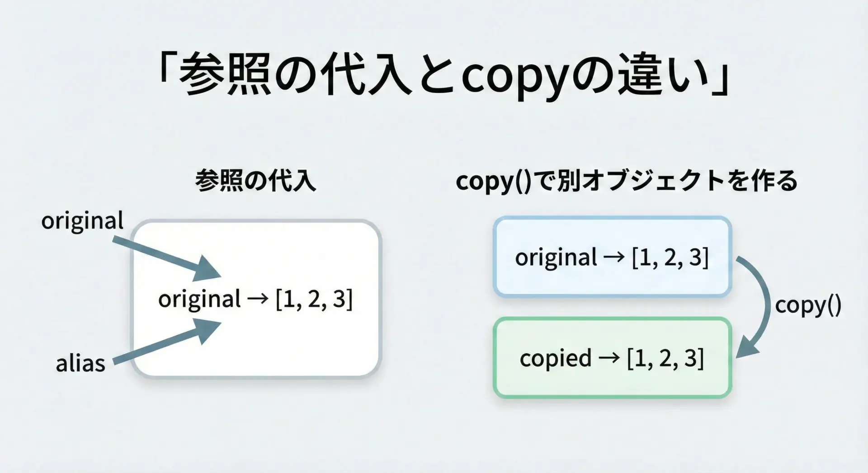Click the 参照の代入 section heading
Screen dimensions: 868x473
pyautogui.click(x=255, y=181)
